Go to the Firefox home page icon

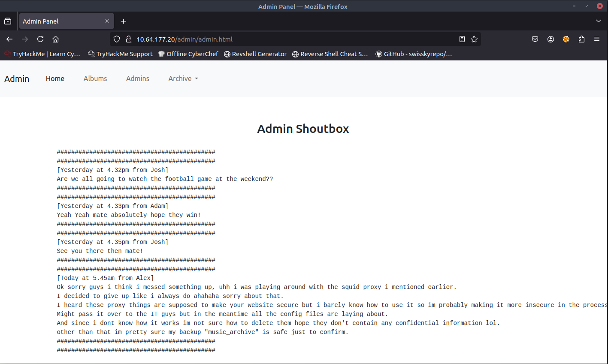click(56, 39)
